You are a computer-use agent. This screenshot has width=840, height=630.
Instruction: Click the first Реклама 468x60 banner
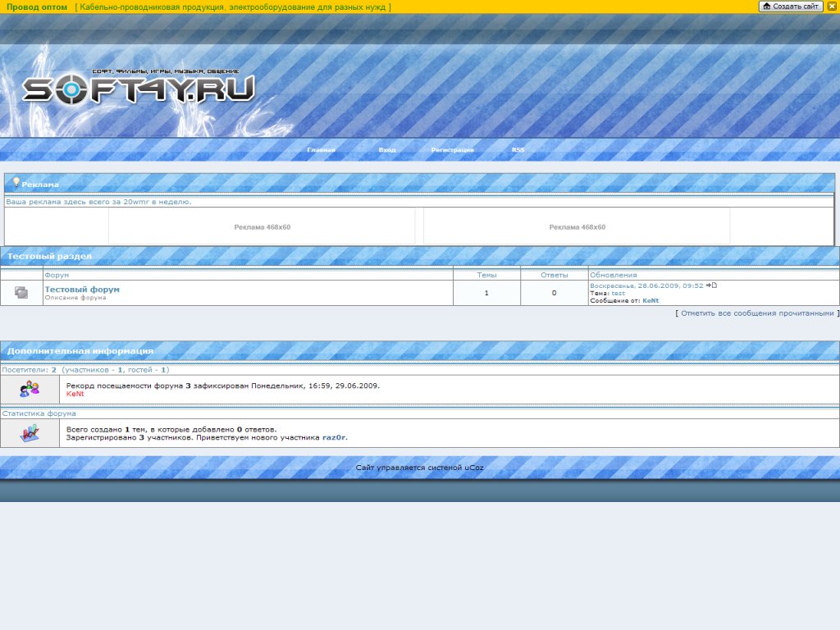click(262, 227)
